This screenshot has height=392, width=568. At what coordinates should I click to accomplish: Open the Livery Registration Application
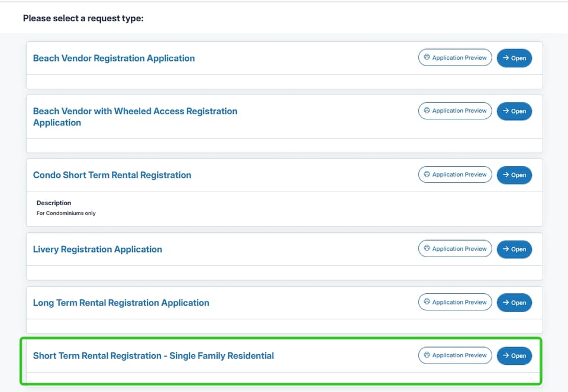pos(514,249)
